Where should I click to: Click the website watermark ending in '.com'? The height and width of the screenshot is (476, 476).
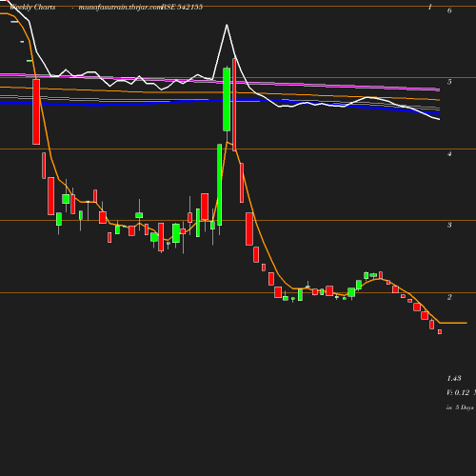[x=120, y=8]
